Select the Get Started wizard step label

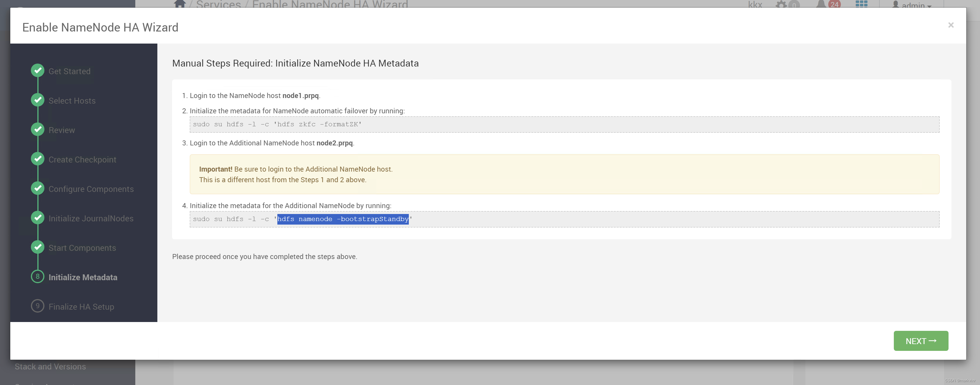pos(70,71)
